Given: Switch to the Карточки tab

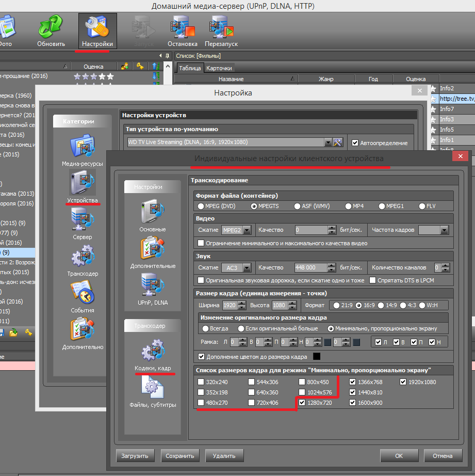Looking at the screenshot, I should pos(219,68).
